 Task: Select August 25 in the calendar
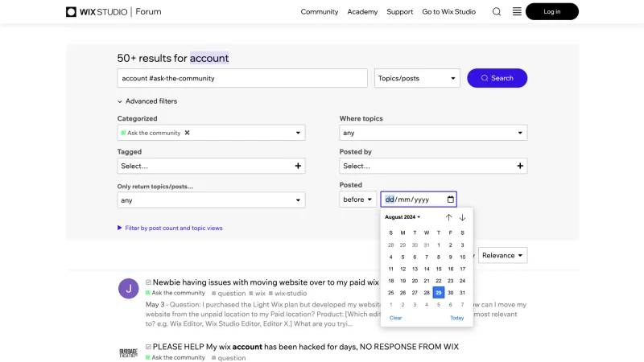tap(391, 293)
